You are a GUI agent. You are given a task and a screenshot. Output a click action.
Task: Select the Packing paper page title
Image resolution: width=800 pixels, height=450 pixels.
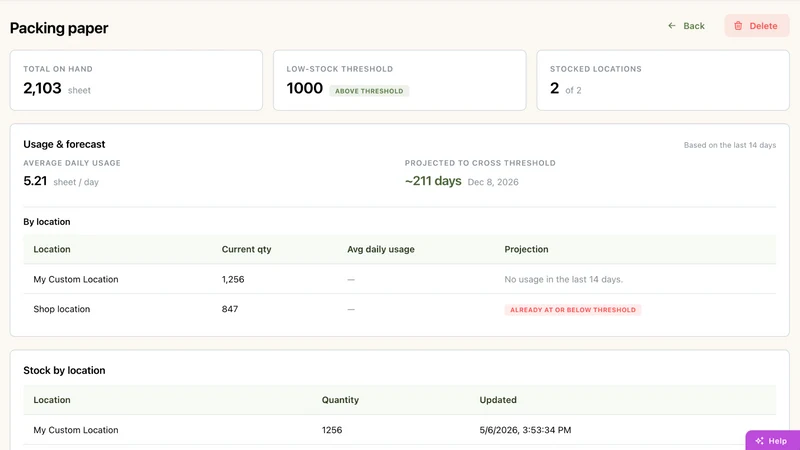point(59,28)
